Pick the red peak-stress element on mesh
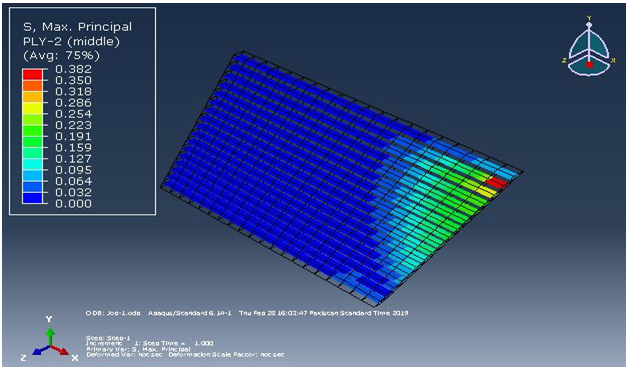 pyautogui.click(x=496, y=182)
